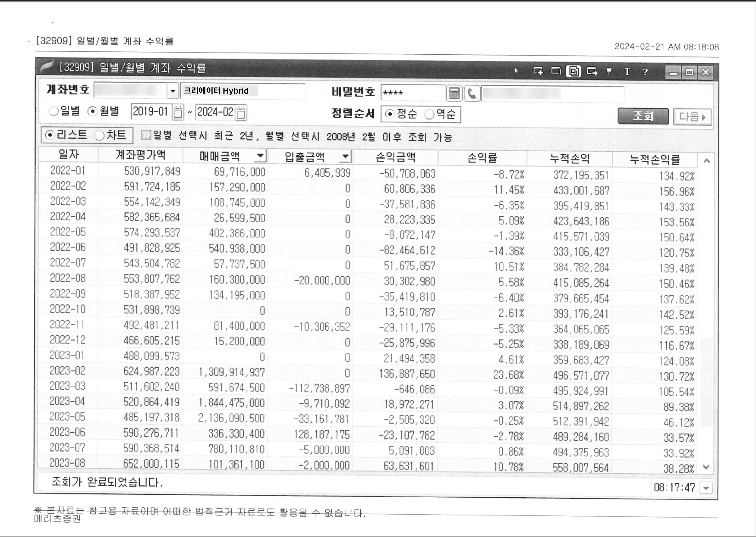Screen dimensions: 756x537
Task: Open the start month calendar picker for 2019-01
Action: pyautogui.click(x=178, y=112)
